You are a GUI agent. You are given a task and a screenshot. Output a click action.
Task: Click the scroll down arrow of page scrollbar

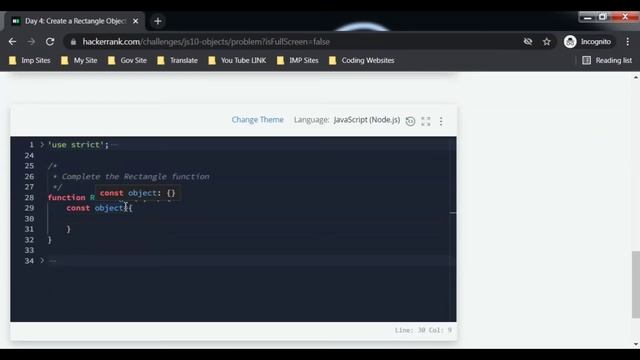pos(636,344)
